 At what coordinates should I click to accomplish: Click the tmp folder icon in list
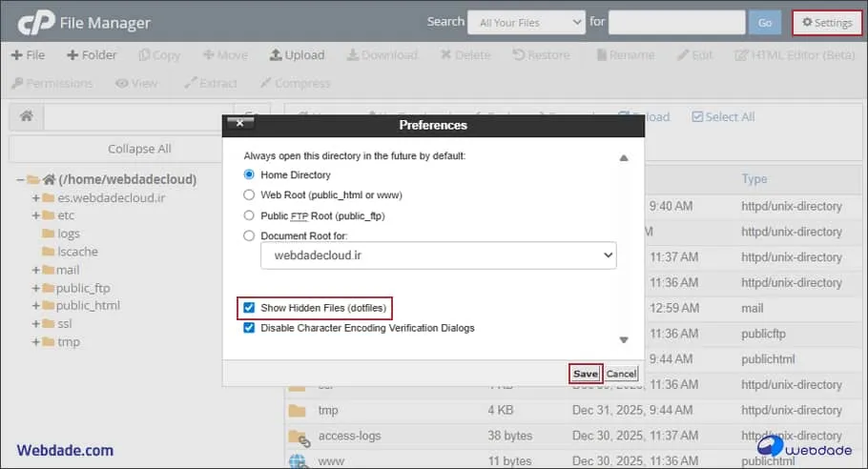(x=298, y=410)
